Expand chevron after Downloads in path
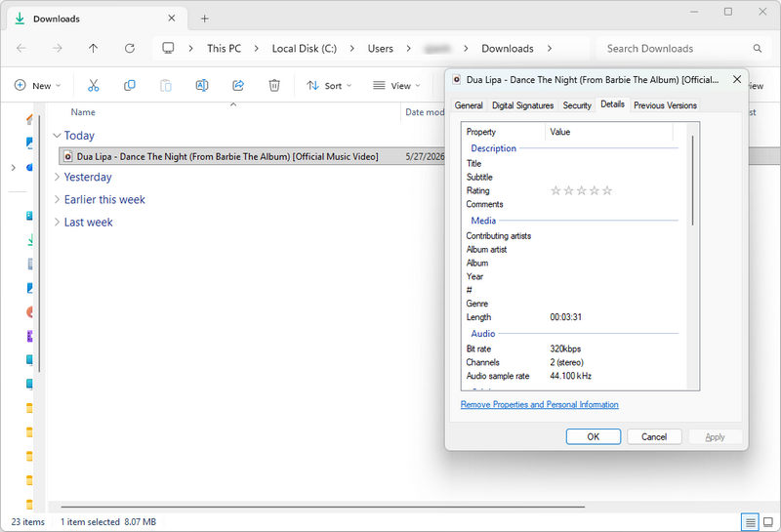 pyautogui.click(x=550, y=48)
